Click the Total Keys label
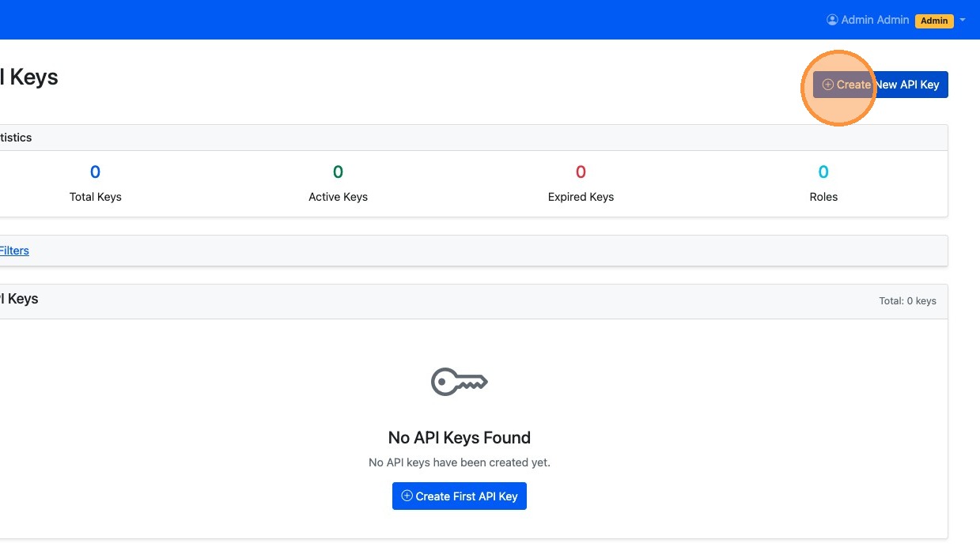Image resolution: width=980 pixels, height=547 pixels. 96,197
